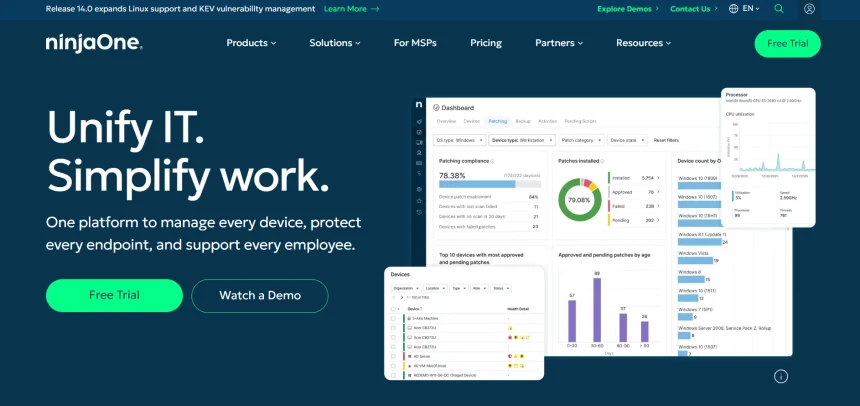Image resolution: width=860 pixels, height=406 pixels.
Task: Click the 30-60 days purple bar
Action: pos(597,310)
